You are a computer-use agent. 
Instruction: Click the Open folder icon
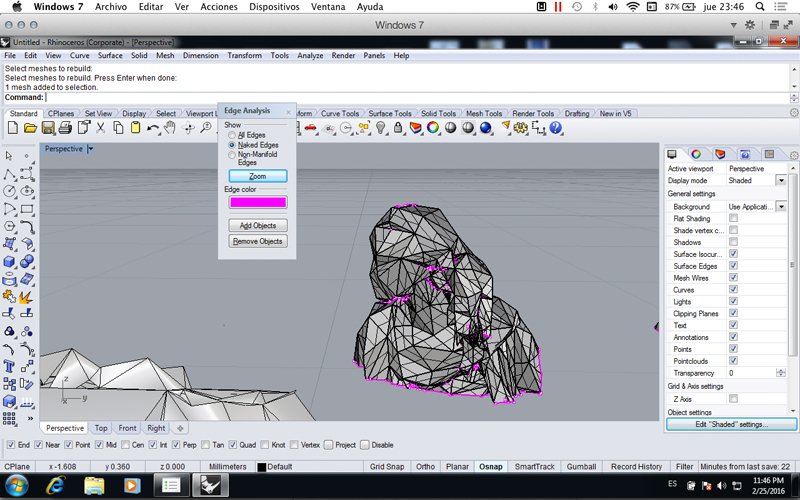coord(30,128)
